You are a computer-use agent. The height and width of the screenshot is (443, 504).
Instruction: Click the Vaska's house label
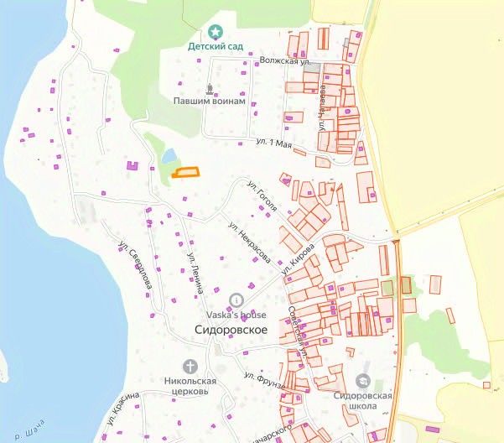[236, 315]
